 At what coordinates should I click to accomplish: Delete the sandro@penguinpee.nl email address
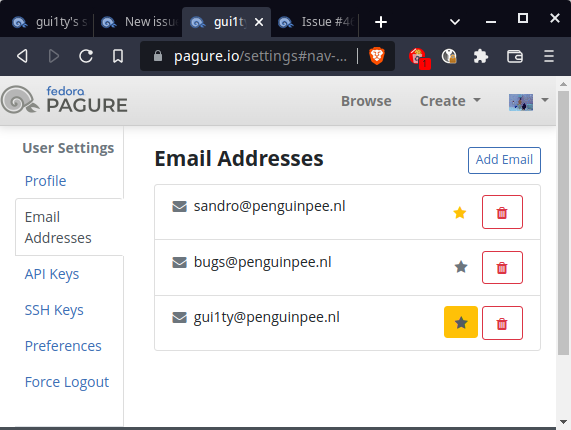502,212
